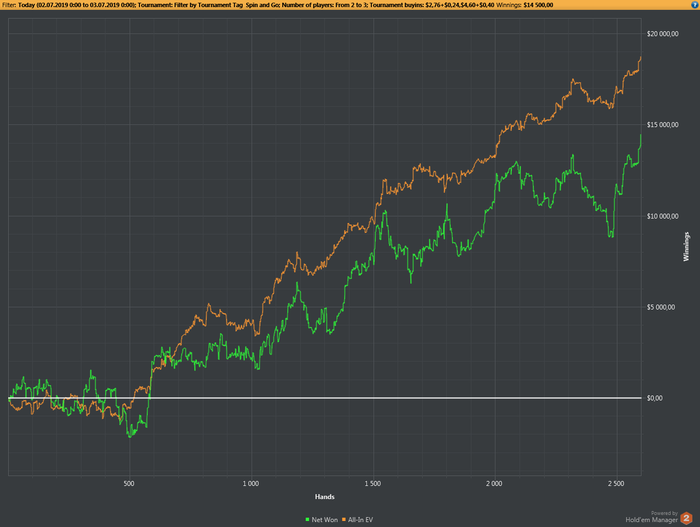Image resolution: width=700 pixels, height=527 pixels.
Task: Toggle the All-In EV legend entry
Action: (357, 519)
